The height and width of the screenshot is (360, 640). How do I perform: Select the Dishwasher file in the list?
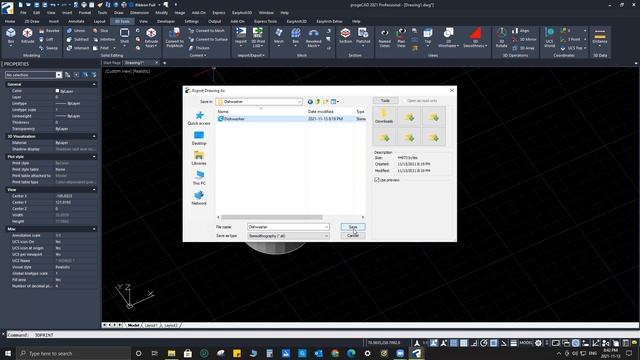(x=234, y=119)
